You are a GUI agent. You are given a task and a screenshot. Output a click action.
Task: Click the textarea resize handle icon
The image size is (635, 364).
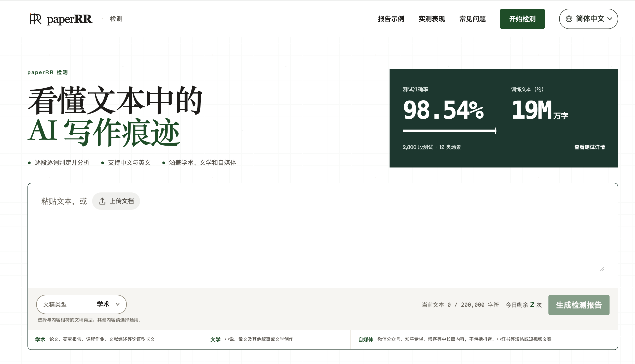click(x=602, y=269)
